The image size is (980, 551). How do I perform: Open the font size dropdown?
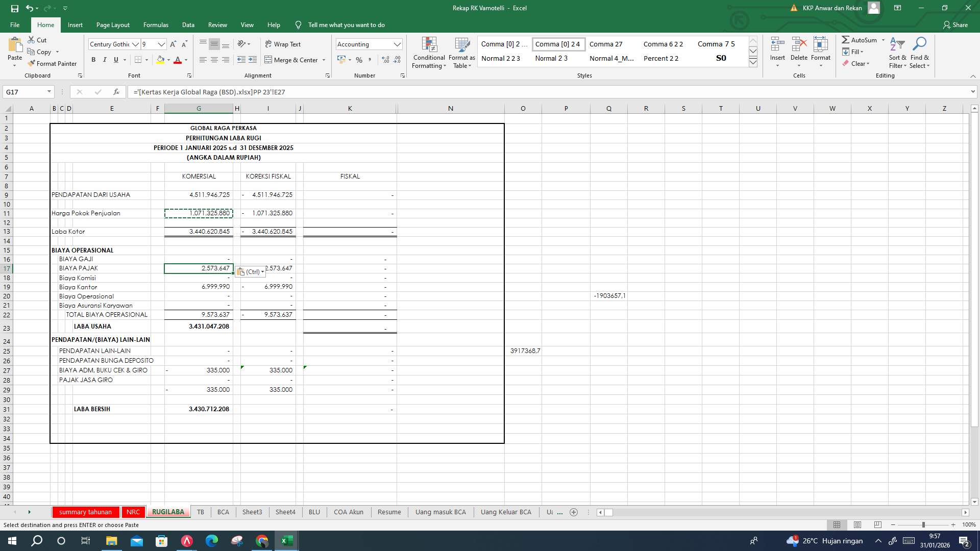pos(162,44)
